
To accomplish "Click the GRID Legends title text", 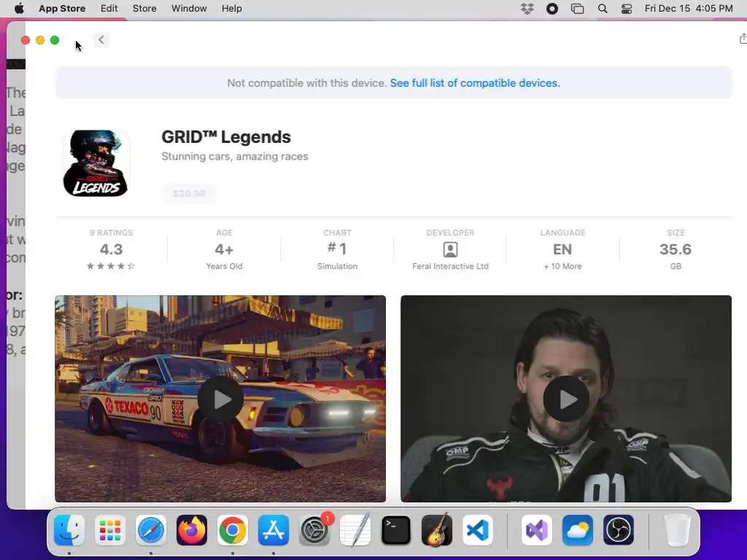I will (226, 137).
